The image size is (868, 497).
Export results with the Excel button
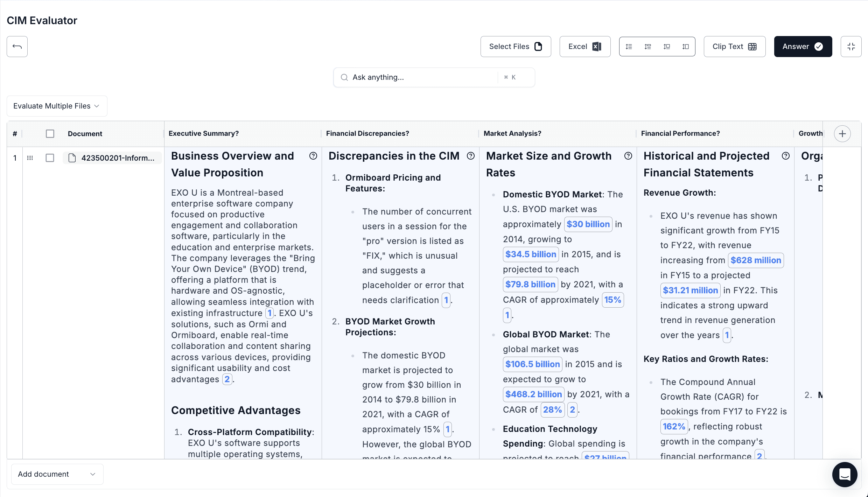point(585,47)
